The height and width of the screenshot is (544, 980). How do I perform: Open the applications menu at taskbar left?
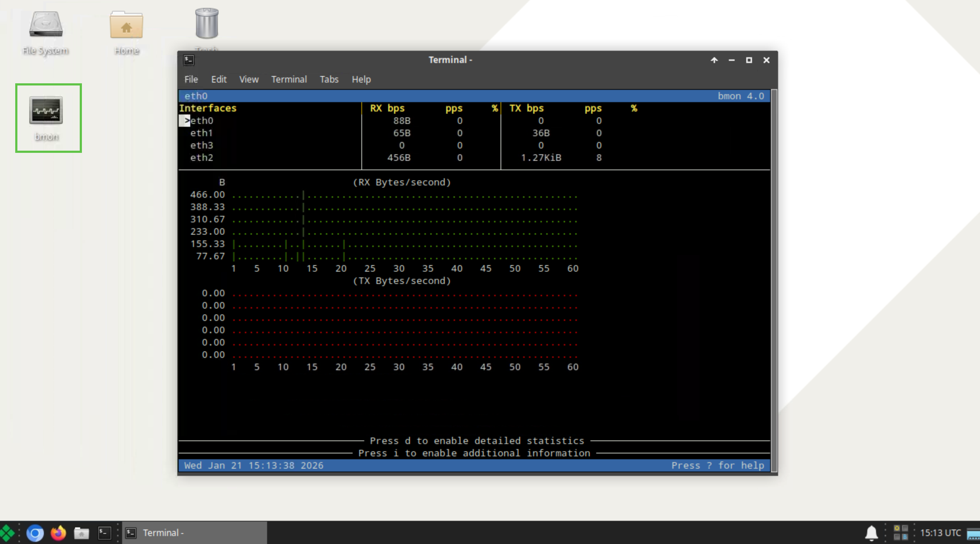tap(7, 533)
